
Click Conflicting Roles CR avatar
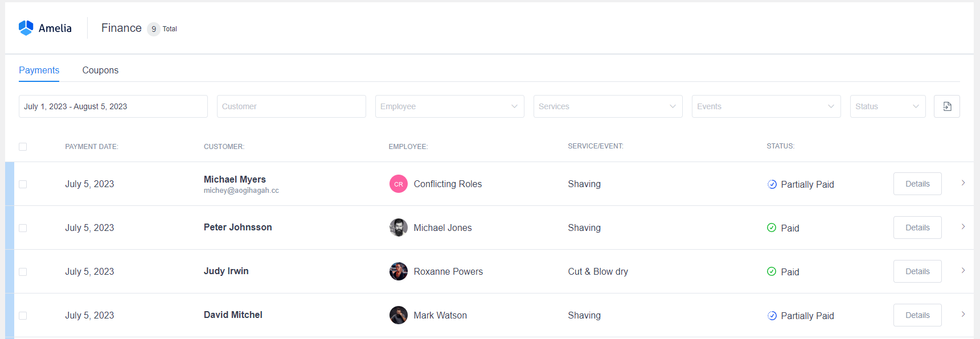click(x=398, y=184)
